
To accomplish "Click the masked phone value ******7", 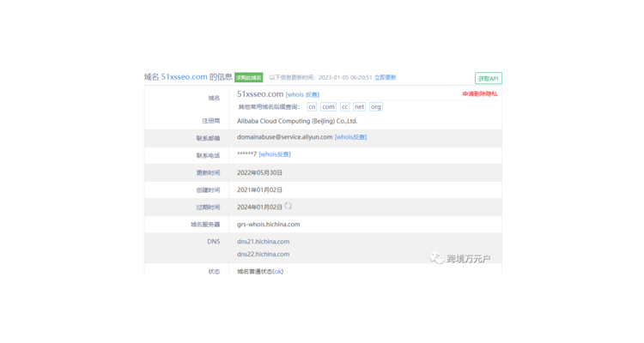I will [246, 154].
